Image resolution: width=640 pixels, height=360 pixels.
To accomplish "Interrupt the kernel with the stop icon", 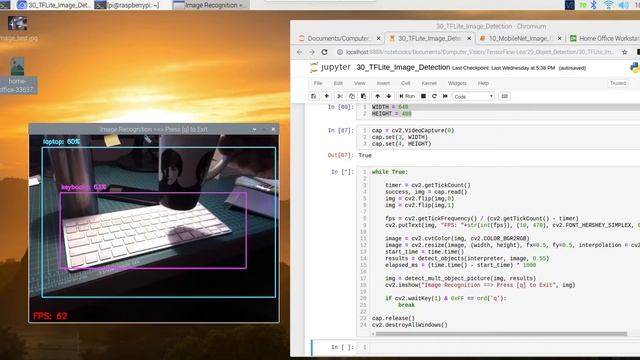I will 423,96.
